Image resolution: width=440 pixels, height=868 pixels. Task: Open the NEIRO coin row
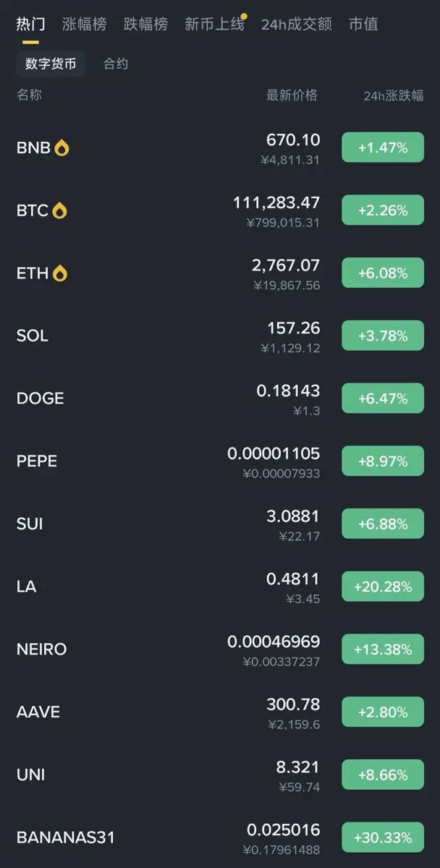(x=220, y=650)
